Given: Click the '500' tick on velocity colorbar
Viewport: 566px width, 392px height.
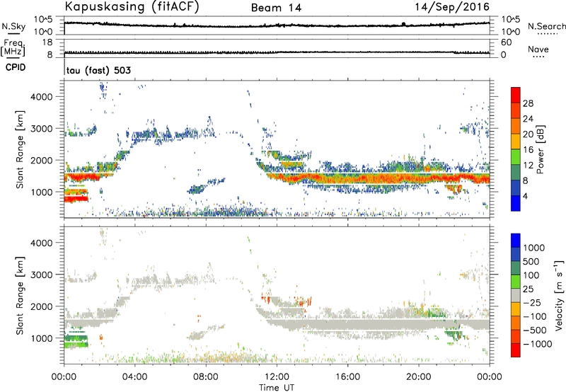Looking at the screenshot, I should [531, 261].
